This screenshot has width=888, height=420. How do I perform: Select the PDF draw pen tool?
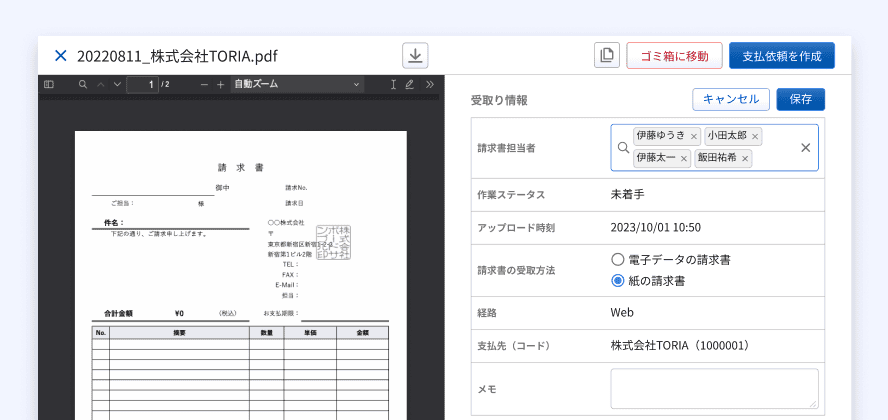click(x=409, y=84)
